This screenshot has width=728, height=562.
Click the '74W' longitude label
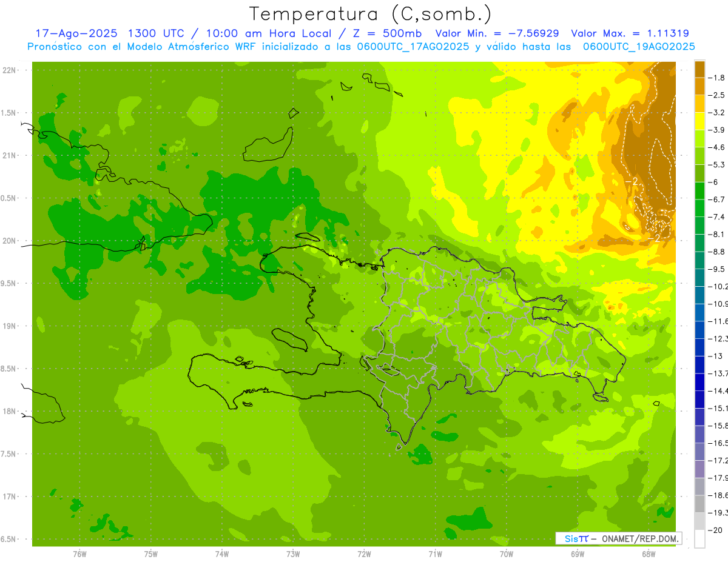point(221,554)
